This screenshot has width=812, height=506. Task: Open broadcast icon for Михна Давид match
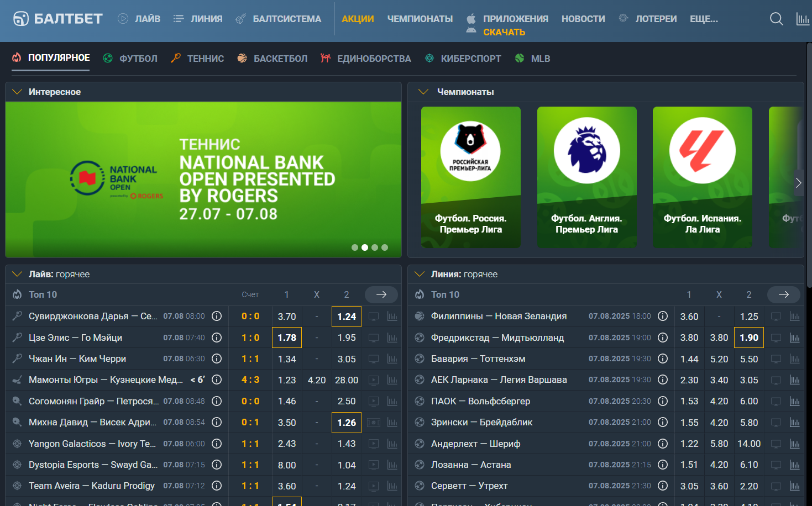click(374, 423)
